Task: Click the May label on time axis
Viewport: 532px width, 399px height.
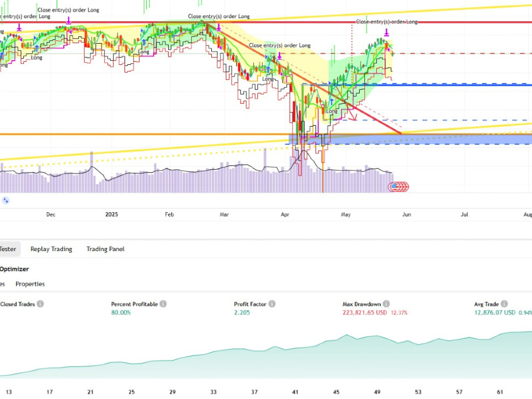Action: [346, 214]
